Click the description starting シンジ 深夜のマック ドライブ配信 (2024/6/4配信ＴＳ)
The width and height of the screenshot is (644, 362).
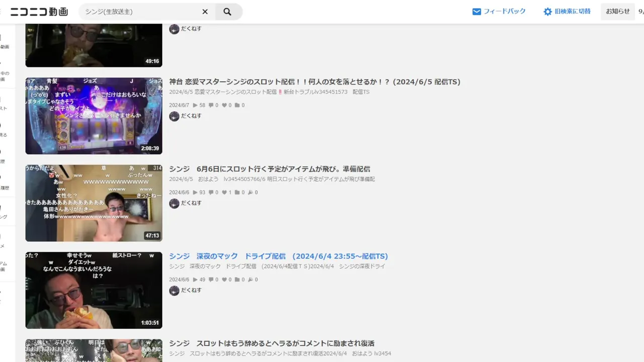277,266
